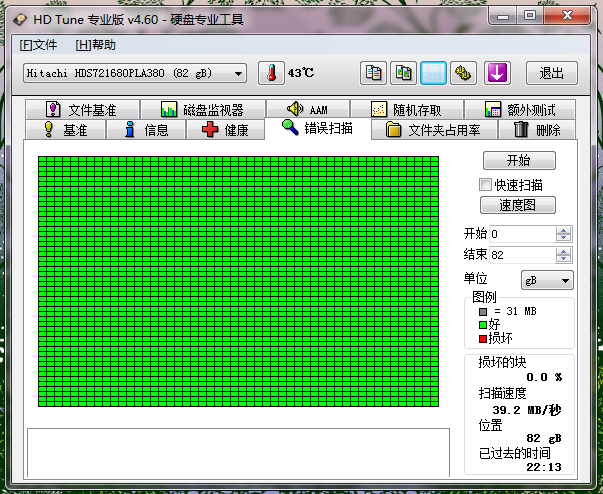Switch to the 磁盘监视器 tab
The image size is (603, 494).
pos(203,110)
